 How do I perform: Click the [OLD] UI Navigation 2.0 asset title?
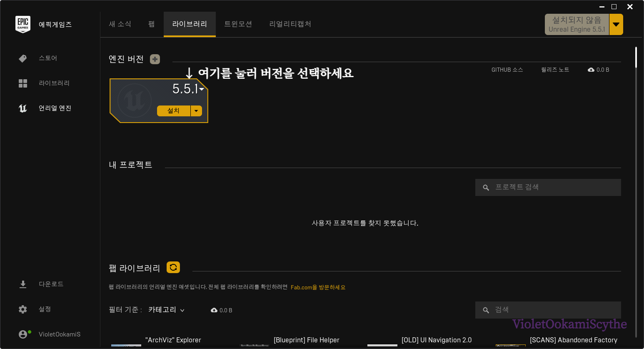(437, 340)
